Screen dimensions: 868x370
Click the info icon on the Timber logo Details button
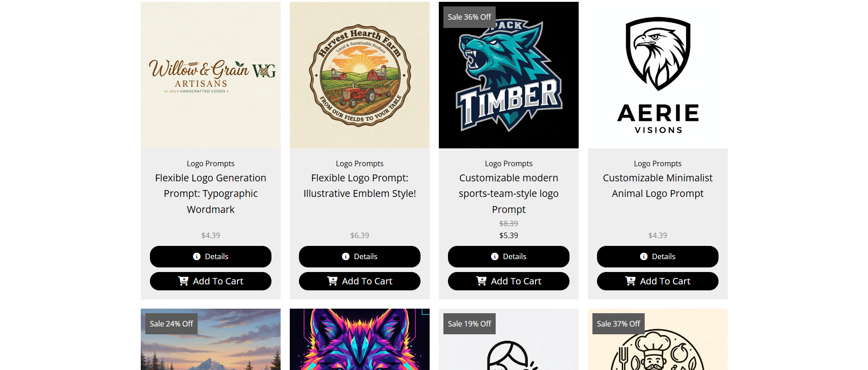click(495, 256)
